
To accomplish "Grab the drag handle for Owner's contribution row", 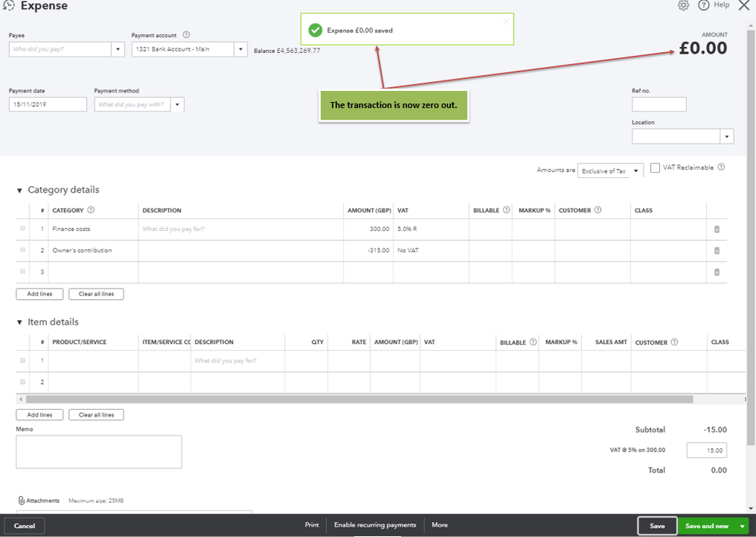I will pos(23,250).
